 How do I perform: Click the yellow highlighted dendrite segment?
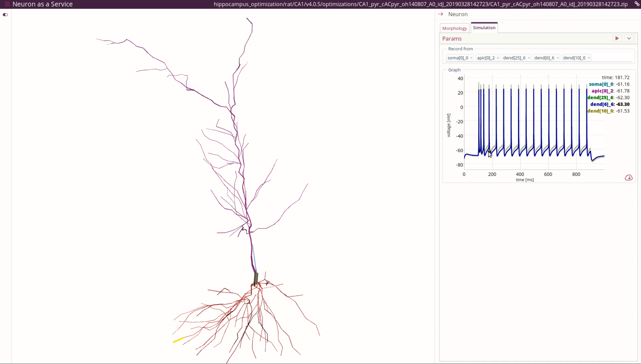click(178, 340)
